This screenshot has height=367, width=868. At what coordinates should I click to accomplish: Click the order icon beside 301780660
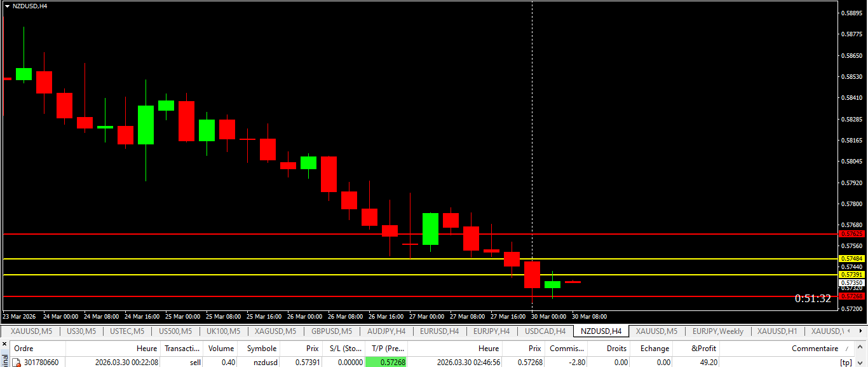(18, 363)
